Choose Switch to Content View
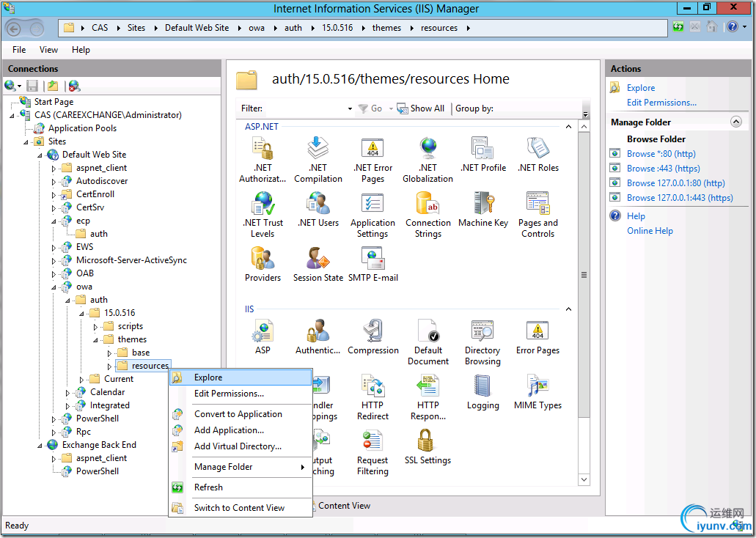Screen dimensions: 756x538 (240, 508)
